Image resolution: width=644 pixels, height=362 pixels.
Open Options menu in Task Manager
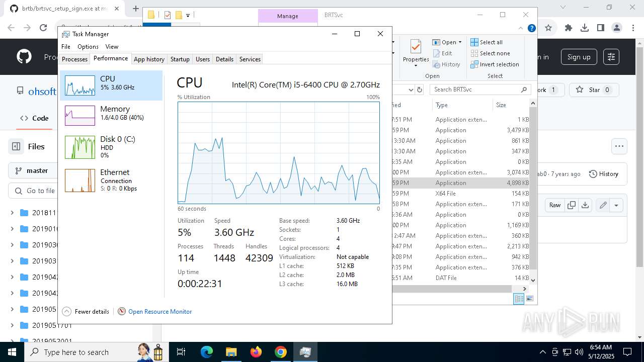[x=88, y=46]
